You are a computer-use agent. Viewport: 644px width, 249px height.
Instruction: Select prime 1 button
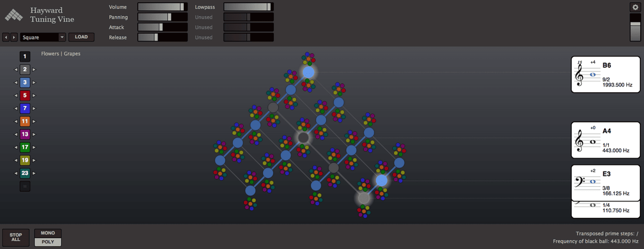point(25,56)
